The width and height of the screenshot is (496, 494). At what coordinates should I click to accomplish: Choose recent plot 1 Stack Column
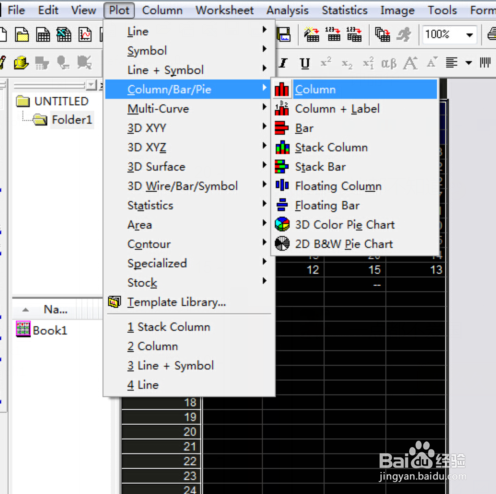[189, 327]
